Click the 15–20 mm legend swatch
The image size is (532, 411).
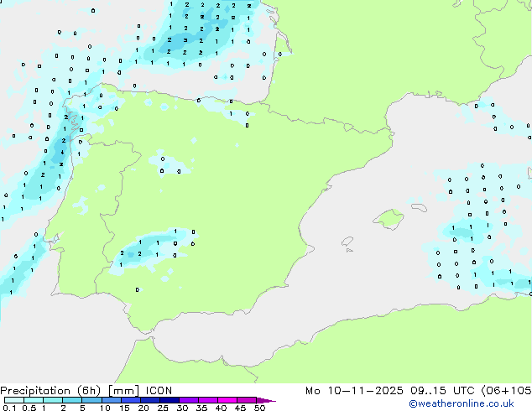(x=130, y=400)
